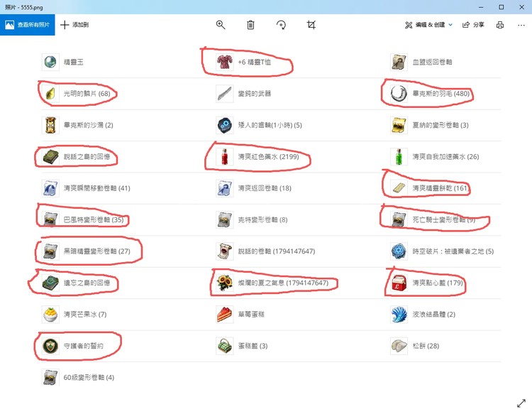Click the 血盟返回卷軸 scroll icon
Image resolution: width=532 pixels, height=414 pixels.
coord(399,62)
